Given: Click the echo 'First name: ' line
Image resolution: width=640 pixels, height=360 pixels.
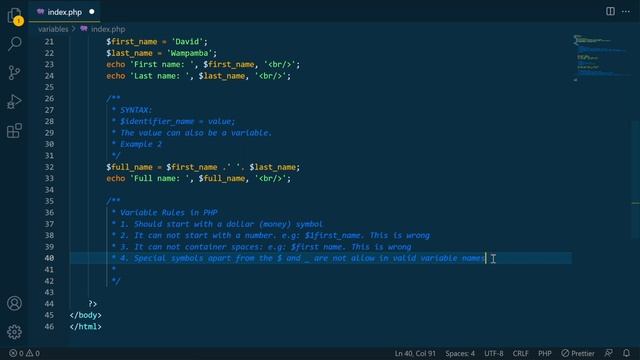Looking at the screenshot, I should [x=203, y=64].
